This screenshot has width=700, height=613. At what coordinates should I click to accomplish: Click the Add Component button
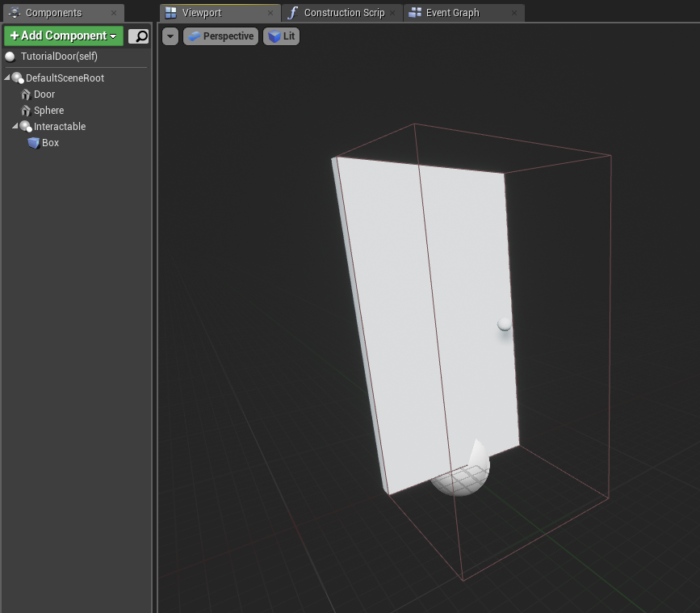[x=64, y=36]
